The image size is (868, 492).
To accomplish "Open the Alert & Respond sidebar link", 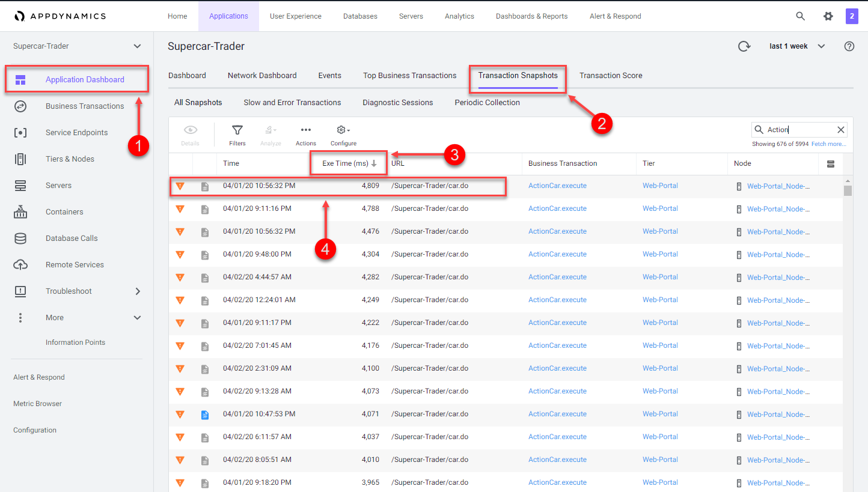I will pos(39,377).
